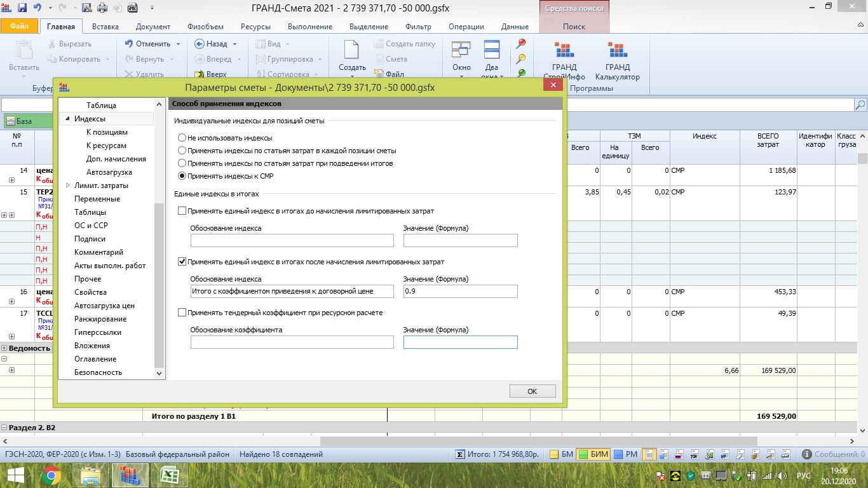
Task: Switch to Фильтр ribbon tab
Action: coord(417,27)
